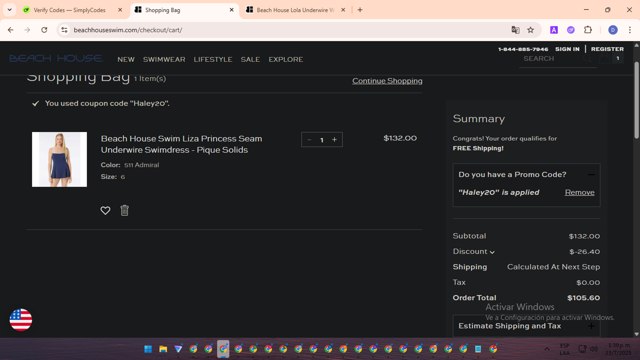
Task: Go back to the previous page
Action: (11, 30)
